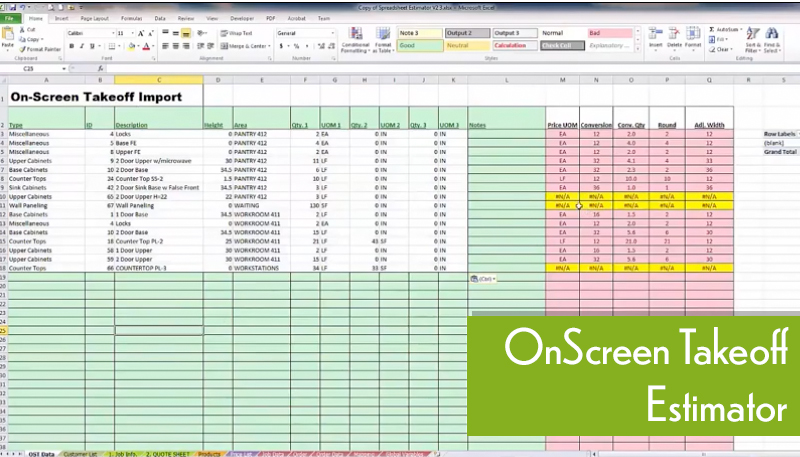
Task: Click the Middle Align icon
Action: [x=176, y=33]
